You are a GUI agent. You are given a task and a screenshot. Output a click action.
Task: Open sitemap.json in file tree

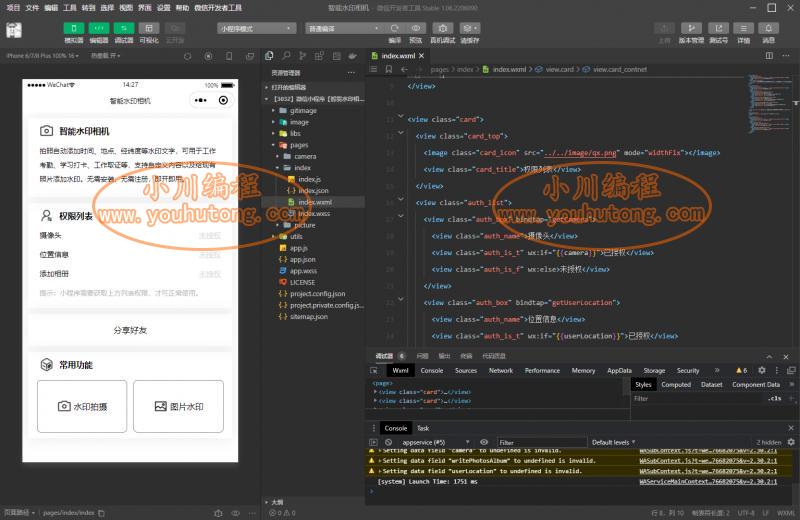click(x=309, y=316)
